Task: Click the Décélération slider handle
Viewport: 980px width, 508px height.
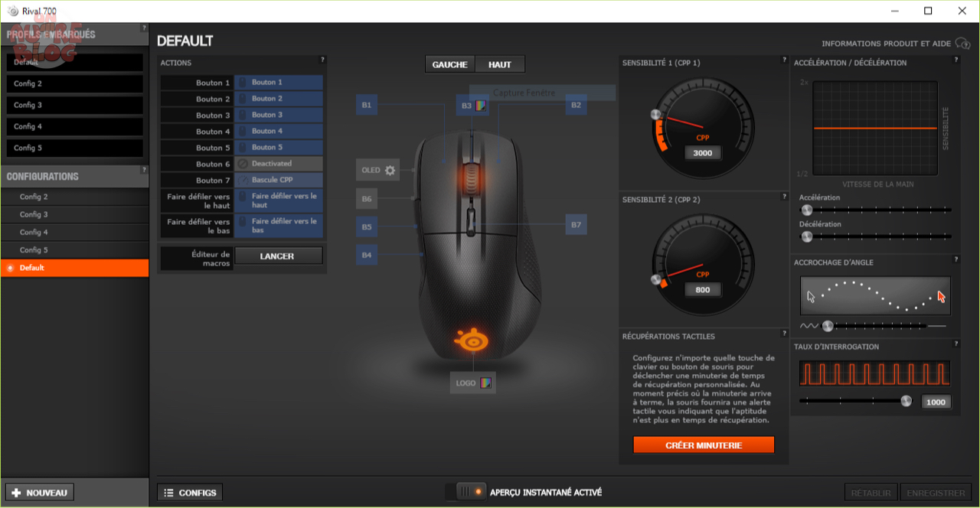Action: click(x=806, y=236)
